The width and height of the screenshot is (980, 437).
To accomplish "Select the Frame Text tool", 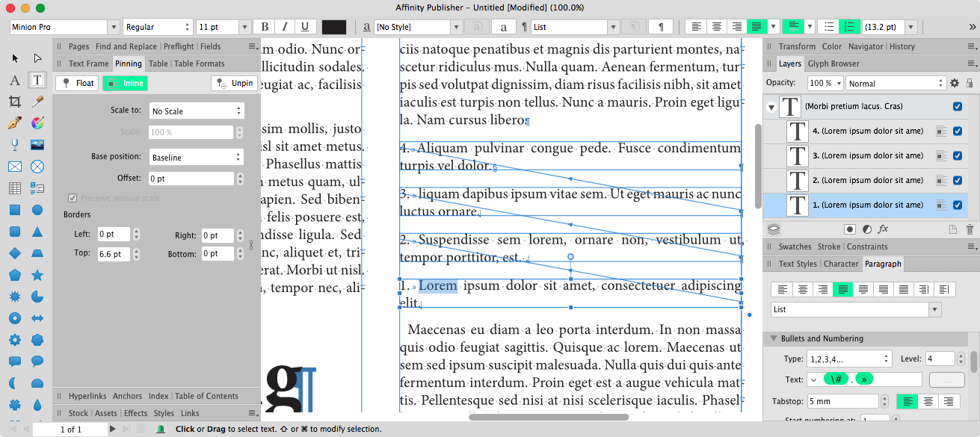I will coord(37,80).
